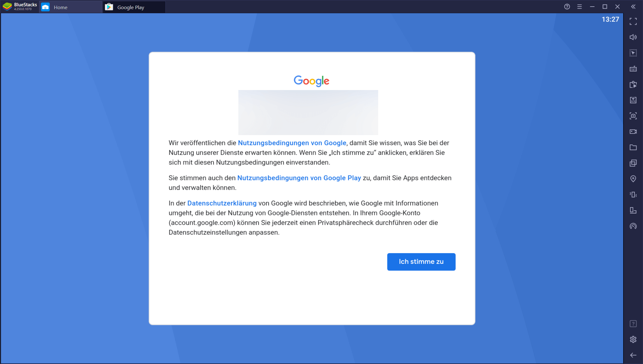
Task: Open the macro recorder icon
Action: (633, 84)
